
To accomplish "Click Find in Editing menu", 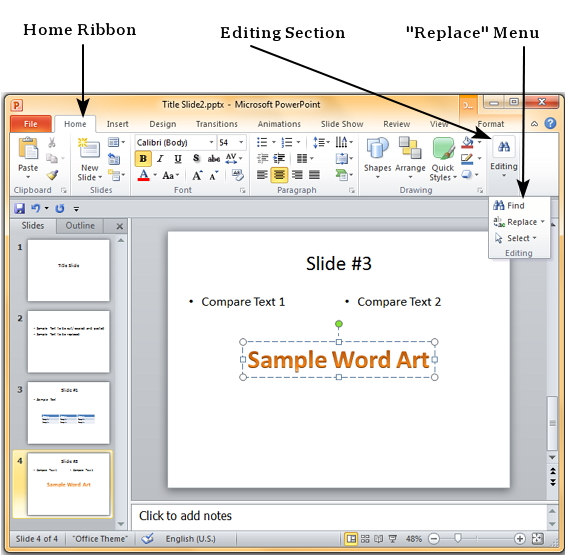I will click(x=509, y=205).
